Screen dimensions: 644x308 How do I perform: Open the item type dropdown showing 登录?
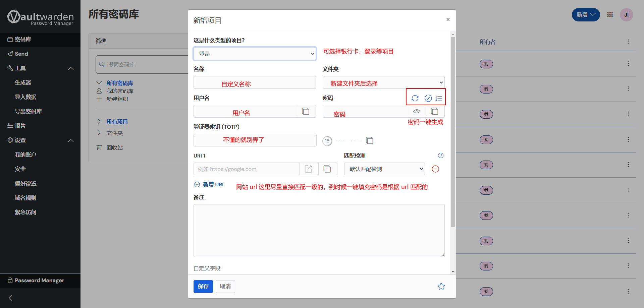pyautogui.click(x=255, y=54)
